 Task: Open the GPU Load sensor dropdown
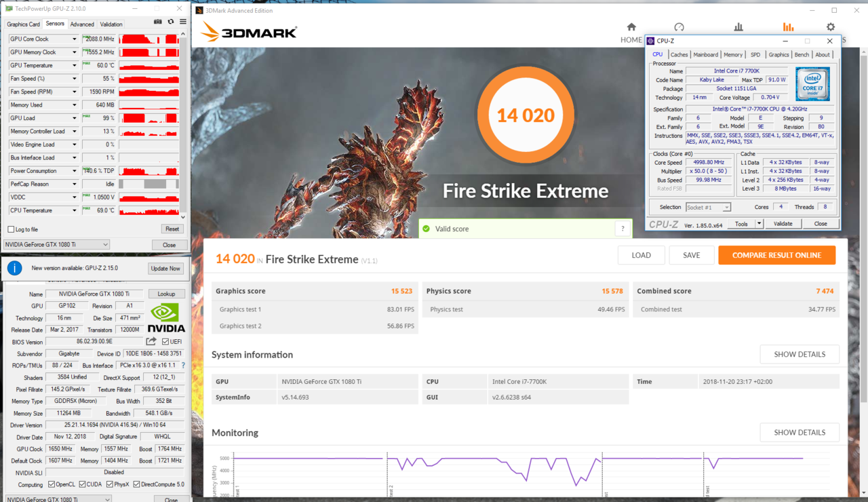75,118
